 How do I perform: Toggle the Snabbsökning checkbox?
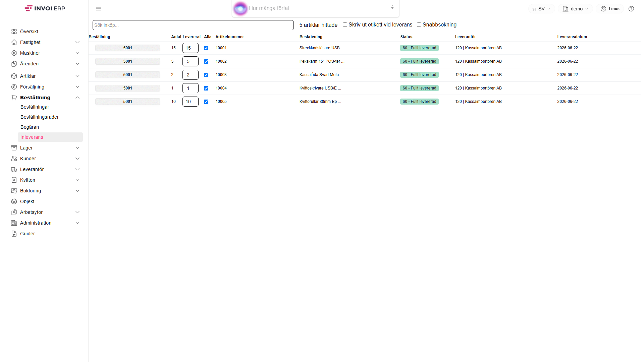pyautogui.click(x=419, y=25)
